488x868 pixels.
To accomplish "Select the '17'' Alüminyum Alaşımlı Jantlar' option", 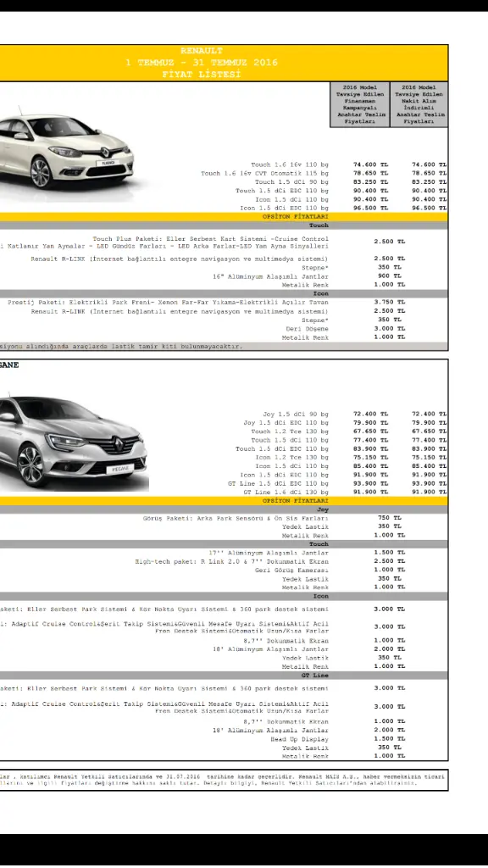I will coord(269,553).
